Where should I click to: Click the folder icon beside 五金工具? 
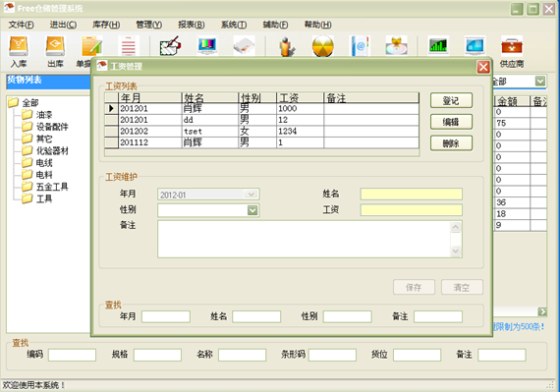pyautogui.click(x=28, y=187)
